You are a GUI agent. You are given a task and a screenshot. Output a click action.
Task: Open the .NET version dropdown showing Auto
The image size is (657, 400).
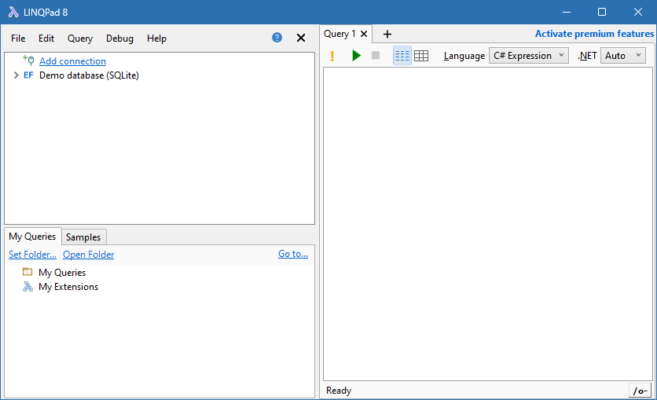(623, 56)
